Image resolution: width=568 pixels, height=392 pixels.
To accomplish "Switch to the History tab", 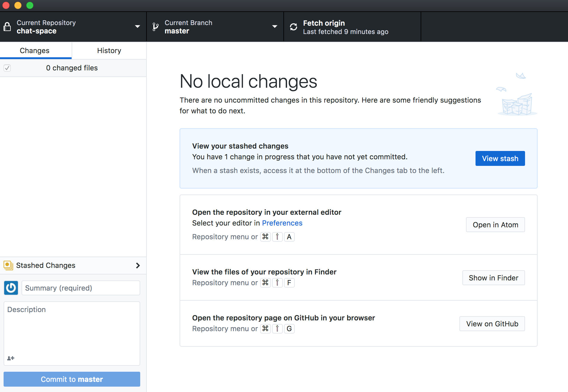I will [109, 51].
